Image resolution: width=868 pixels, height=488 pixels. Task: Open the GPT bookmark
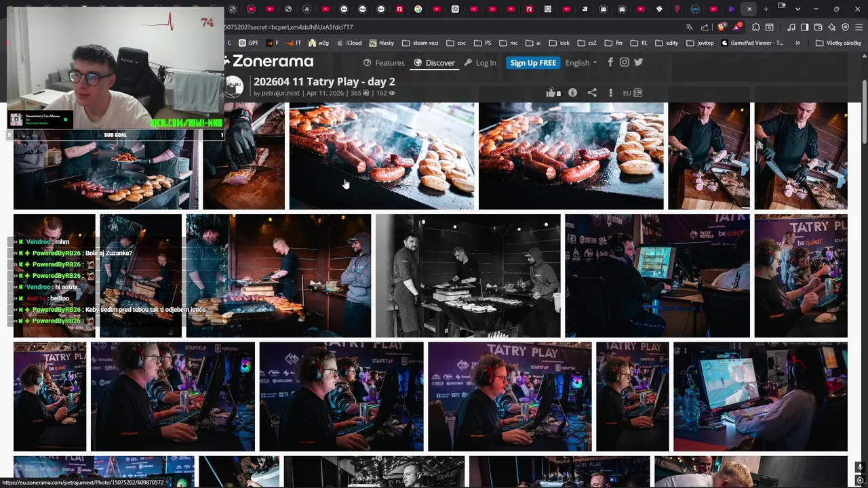pos(248,43)
